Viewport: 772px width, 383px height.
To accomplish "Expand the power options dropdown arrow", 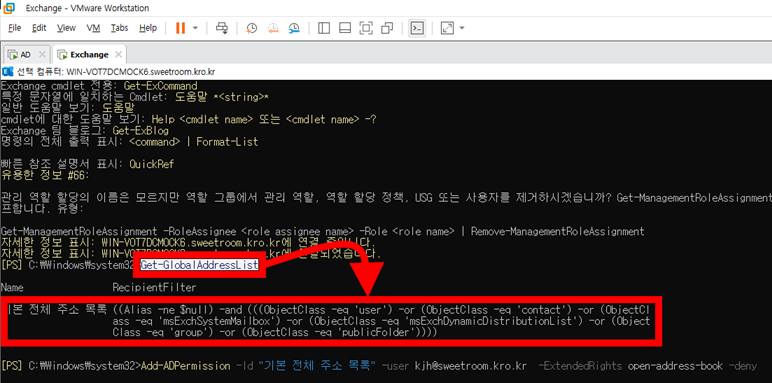I will click(195, 28).
